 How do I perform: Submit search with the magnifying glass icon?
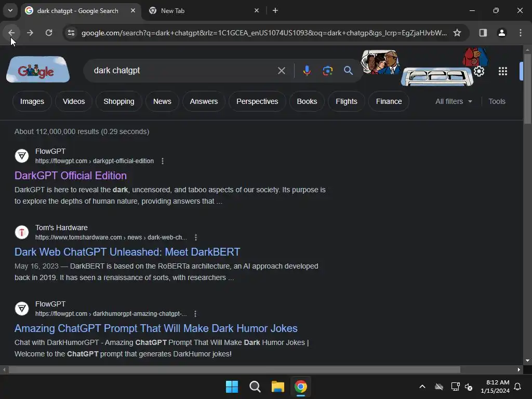[x=348, y=71]
